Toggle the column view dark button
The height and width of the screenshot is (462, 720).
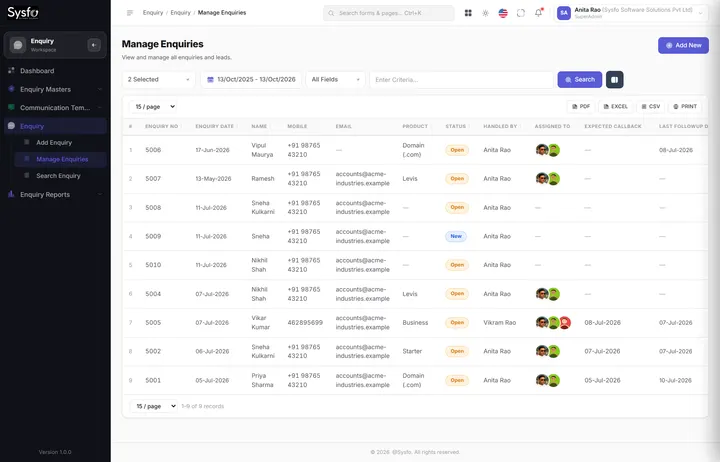pyautogui.click(x=614, y=79)
